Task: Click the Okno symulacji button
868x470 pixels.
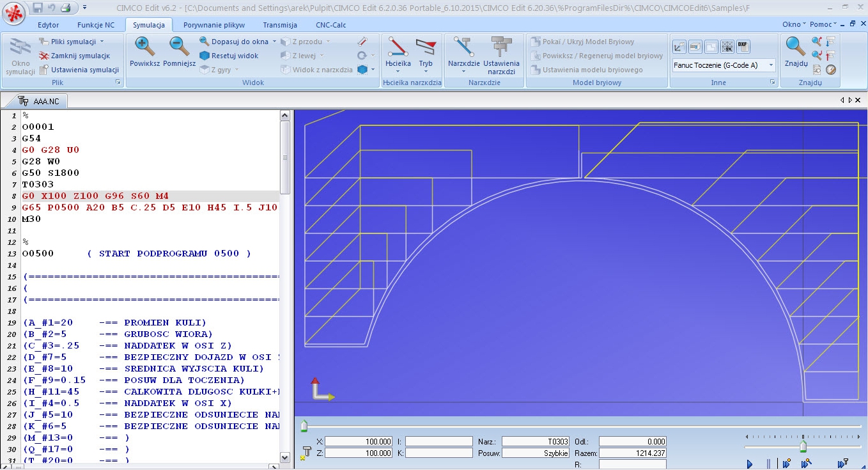Action: (x=20, y=56)
